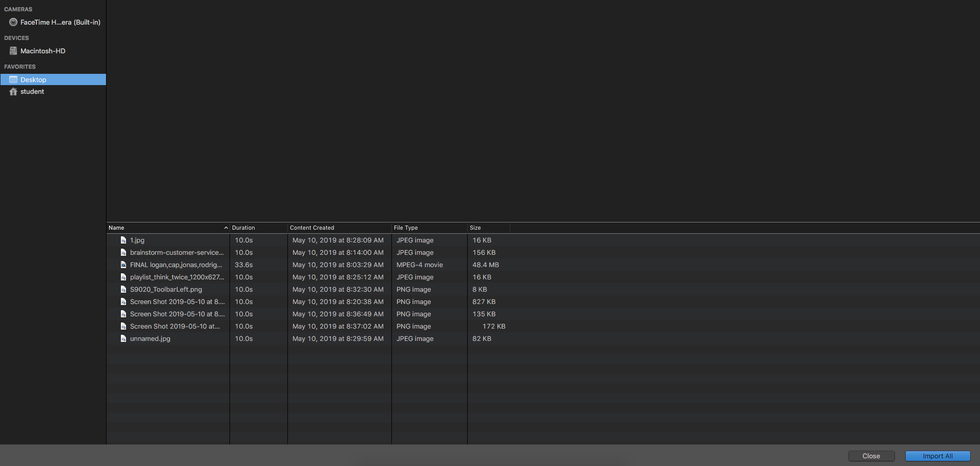Click the May 10, 2019 at 8:25:12 AM date
Screen dimensions: 980x466
click(338, 277)
